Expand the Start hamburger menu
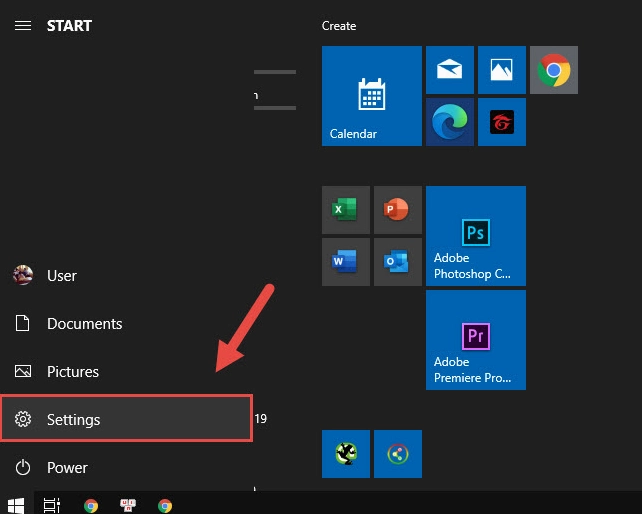 coord(22,26)
